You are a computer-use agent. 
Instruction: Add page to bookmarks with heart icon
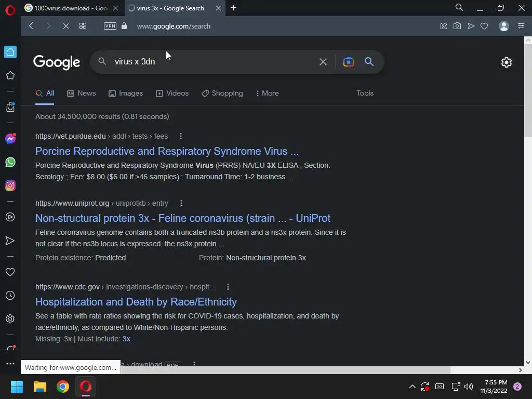[484, 26]
